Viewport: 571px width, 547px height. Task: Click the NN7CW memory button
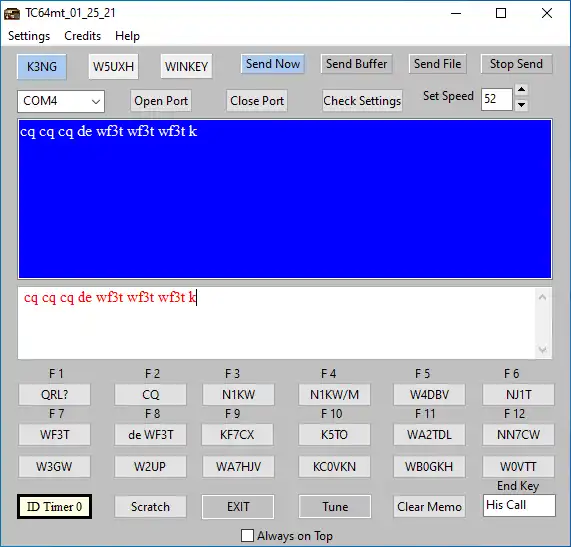pyautogui.click(x=519, y=434)
